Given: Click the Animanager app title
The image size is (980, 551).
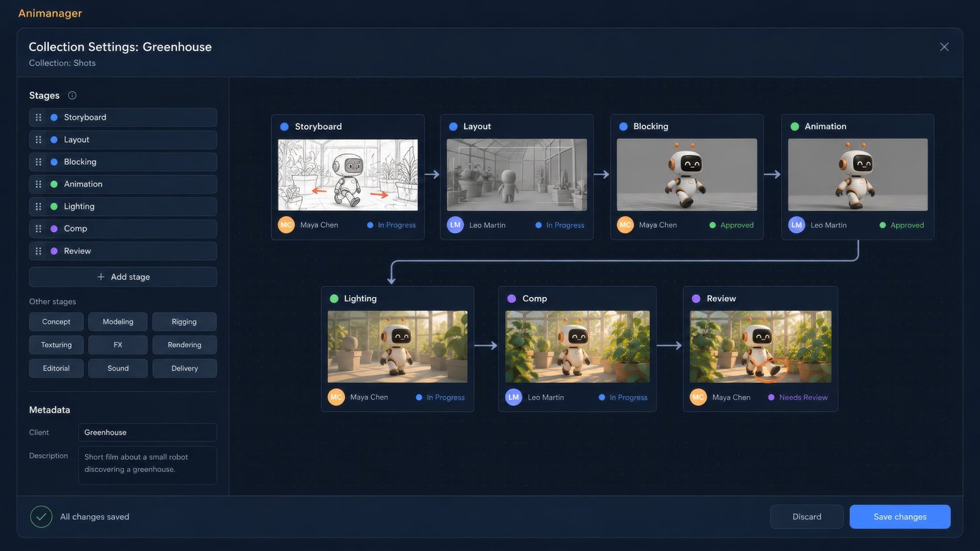Looking at the screenshot, I should click(50, 13).
